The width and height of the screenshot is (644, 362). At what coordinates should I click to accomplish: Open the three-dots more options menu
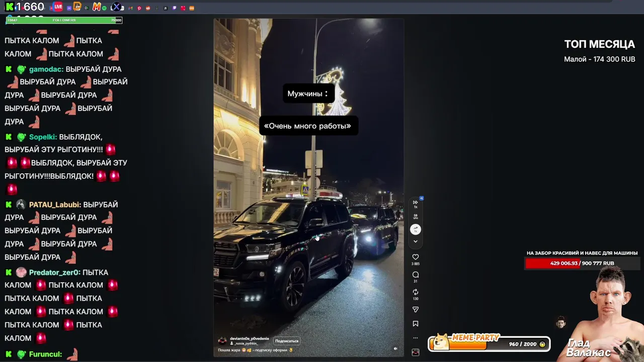pos(416,338)
